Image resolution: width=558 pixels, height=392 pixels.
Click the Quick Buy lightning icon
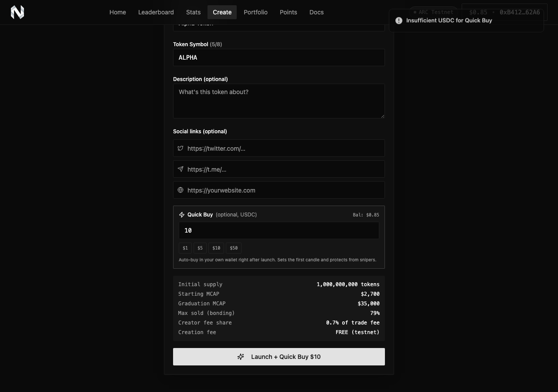(182, 215)
